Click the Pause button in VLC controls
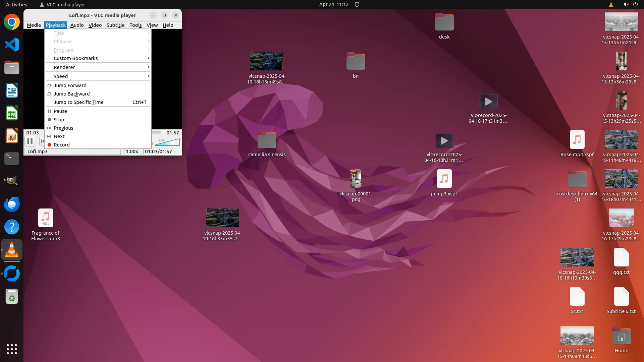The image size is (644, 362). point(30,141)
